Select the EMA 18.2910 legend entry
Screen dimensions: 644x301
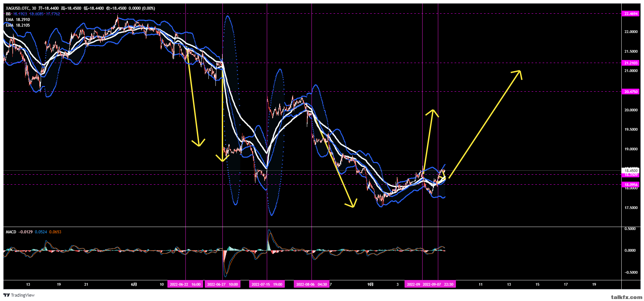point(18,20)
